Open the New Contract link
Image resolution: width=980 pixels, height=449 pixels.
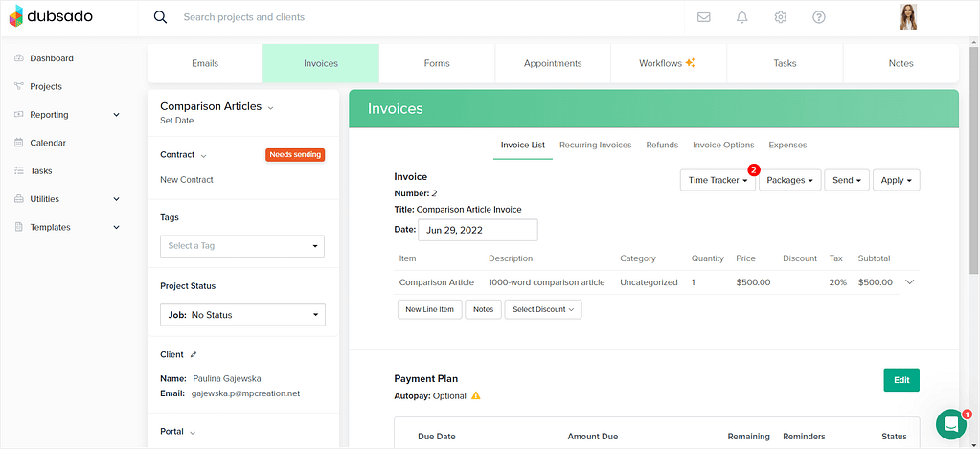tap(186, 179)
